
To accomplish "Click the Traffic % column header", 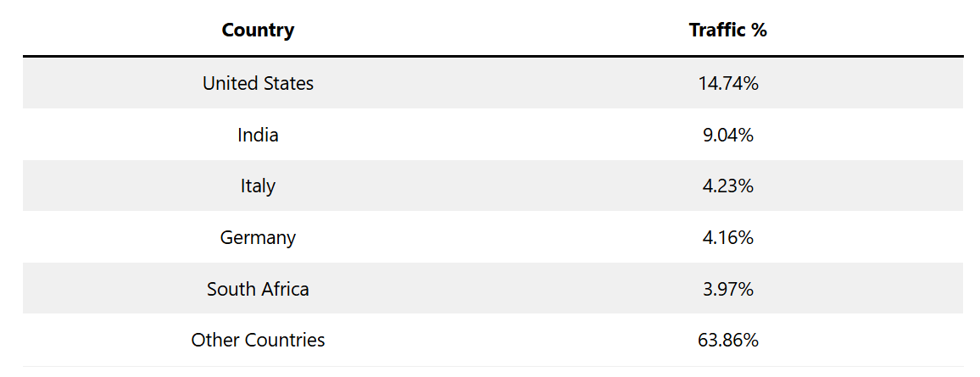I will pyautogui.click(x=727, y=30).
